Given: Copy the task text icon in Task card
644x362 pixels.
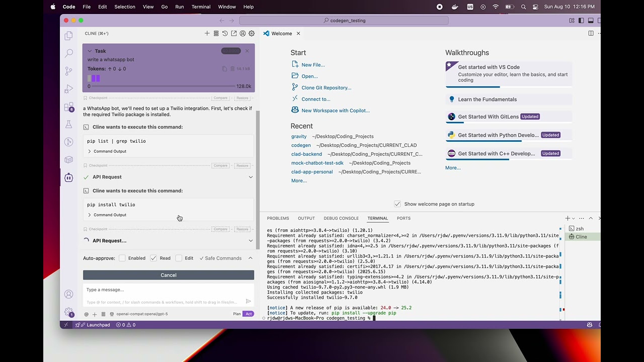Looking at the screenshot, I should click(x=225, y=69).
